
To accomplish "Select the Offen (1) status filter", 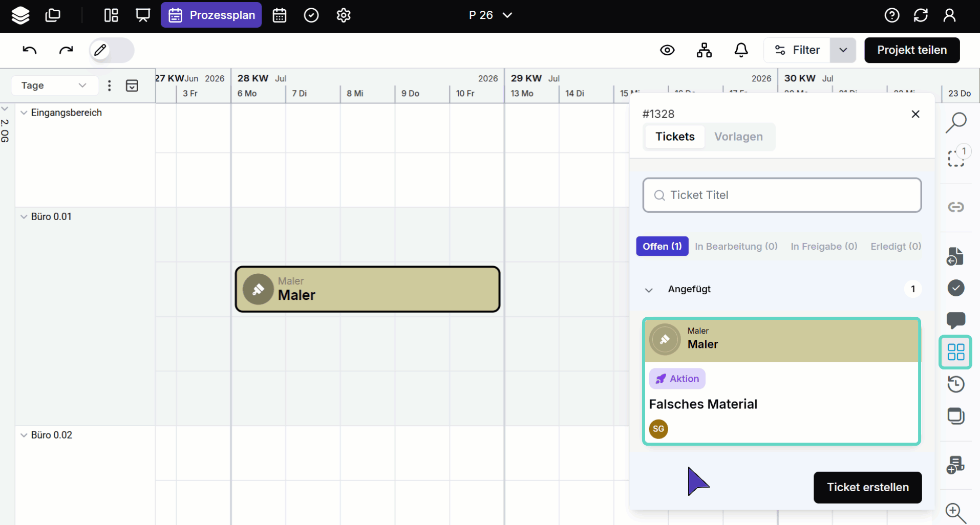I will point(662,246).
